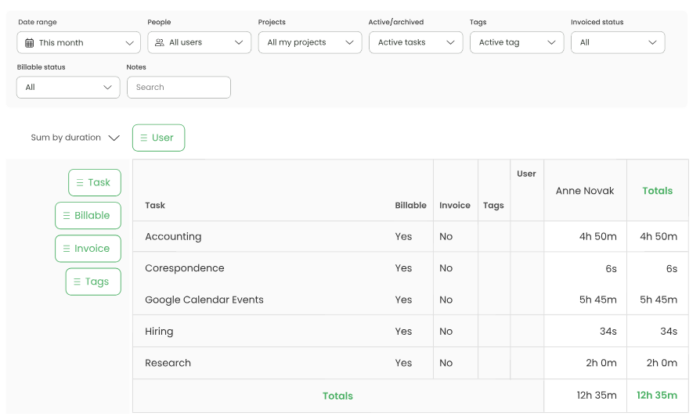Click the green 12h 35m grand total
The image size is (700, 420).
tap(657, 395)
